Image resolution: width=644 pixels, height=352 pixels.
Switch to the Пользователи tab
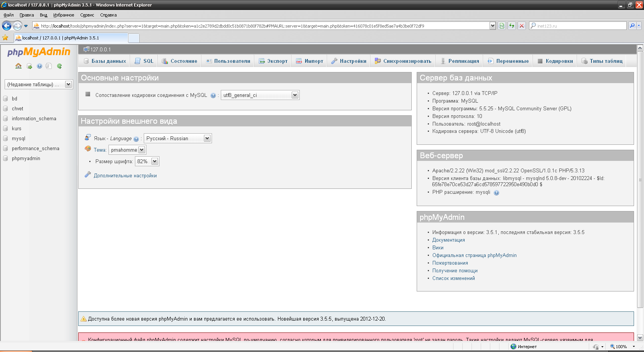[228, 61]
